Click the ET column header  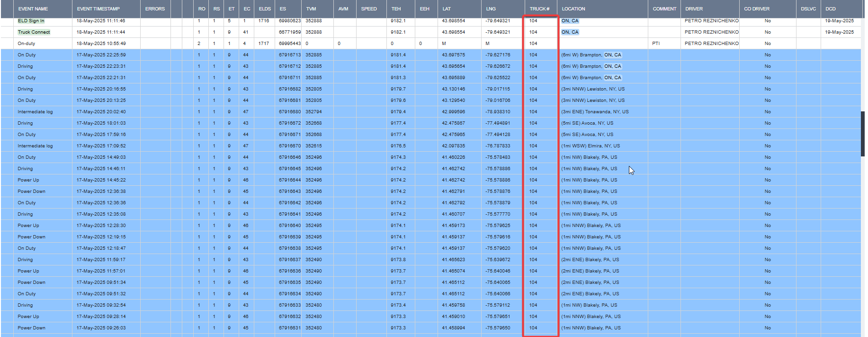point(232,9)
